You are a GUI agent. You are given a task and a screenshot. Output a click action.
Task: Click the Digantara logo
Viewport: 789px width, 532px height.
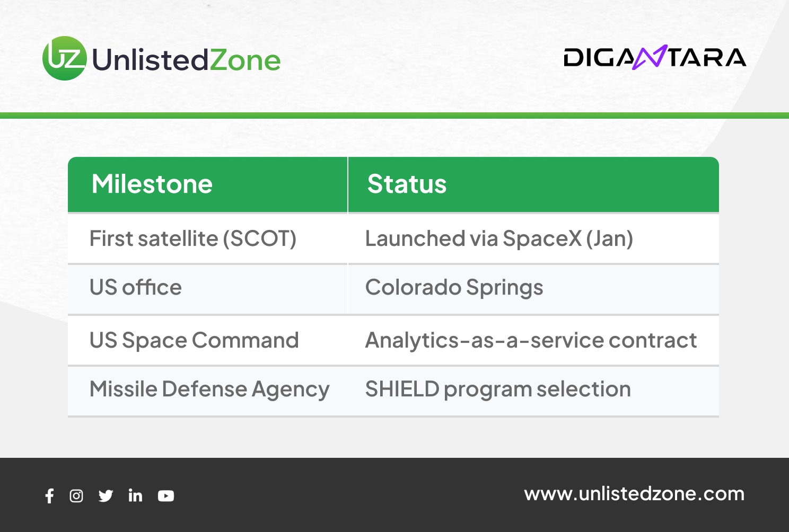point(654,58)
